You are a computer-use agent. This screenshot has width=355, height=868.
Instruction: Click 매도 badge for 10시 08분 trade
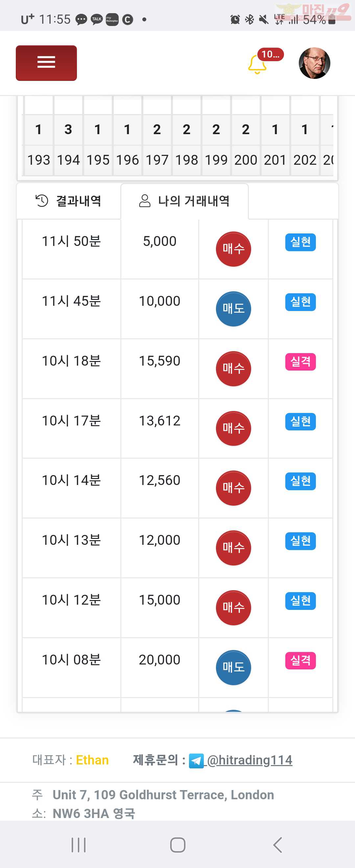[233, 667]
